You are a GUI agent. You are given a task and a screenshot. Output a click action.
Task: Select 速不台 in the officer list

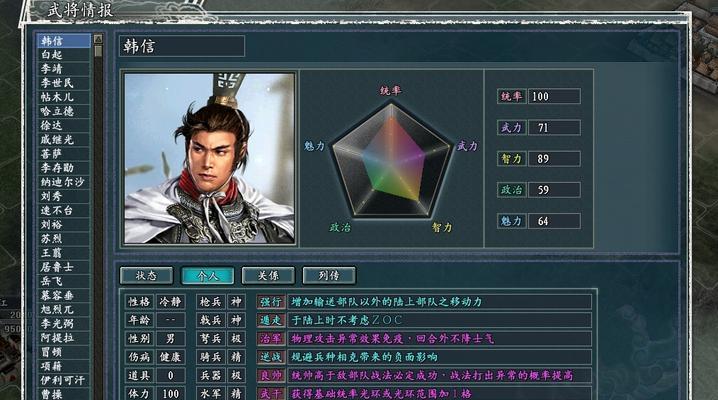tap(64, 211)
